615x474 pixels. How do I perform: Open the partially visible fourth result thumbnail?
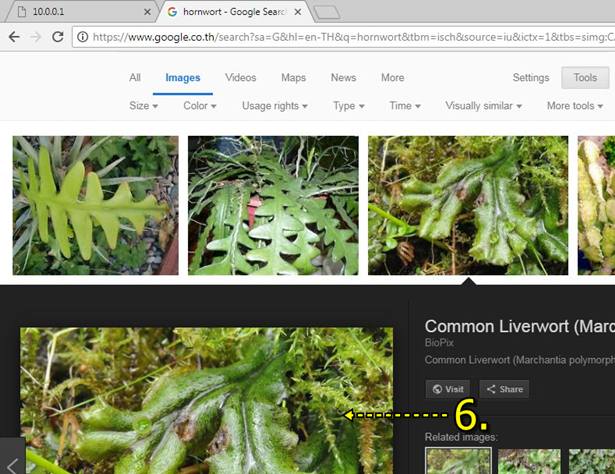click(596, 205)
